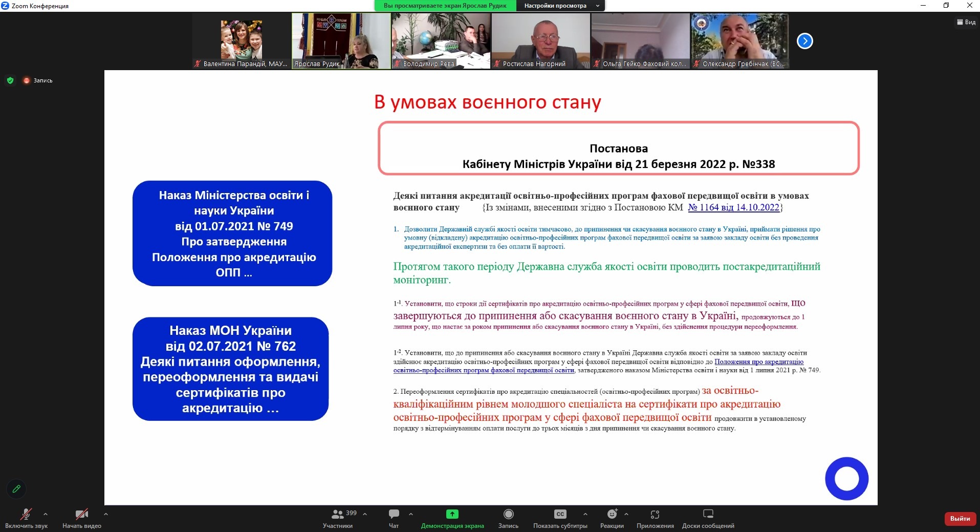This screenshot has height=532, width=980.
Task: Show next participants with blue arrow
Action: tap(804, 41)
